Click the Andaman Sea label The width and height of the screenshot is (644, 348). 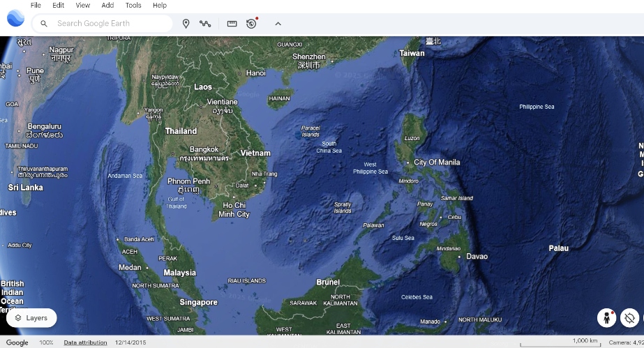pyautogui.click(x=125, y=176)
